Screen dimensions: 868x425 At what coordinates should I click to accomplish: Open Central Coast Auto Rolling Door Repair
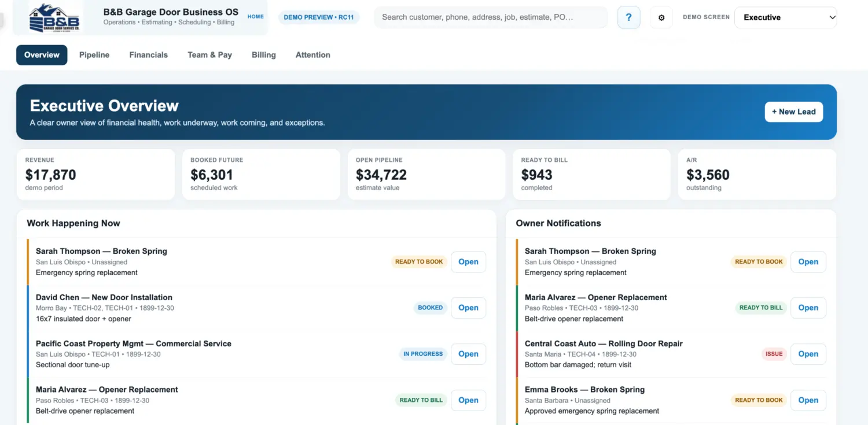click(x=808, y=354)
